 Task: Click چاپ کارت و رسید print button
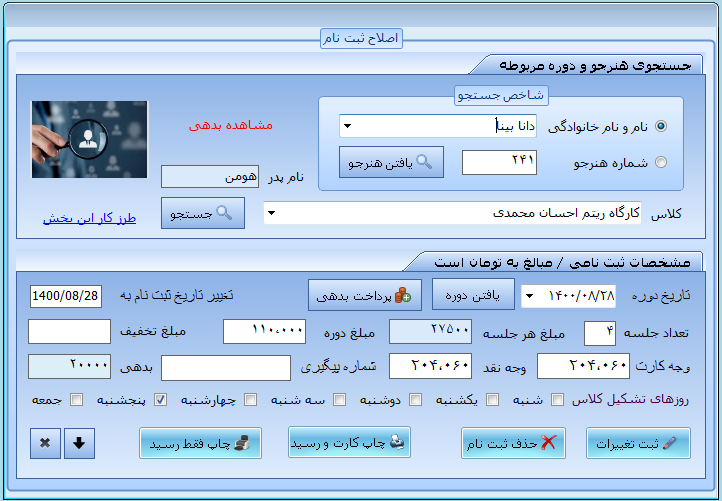coord(349,442)
